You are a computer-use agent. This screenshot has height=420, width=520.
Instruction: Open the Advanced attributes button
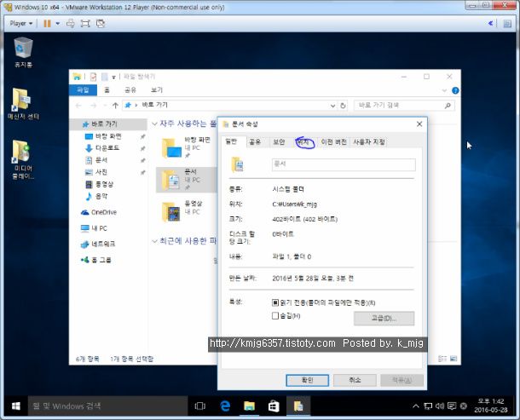pos(384,319)
